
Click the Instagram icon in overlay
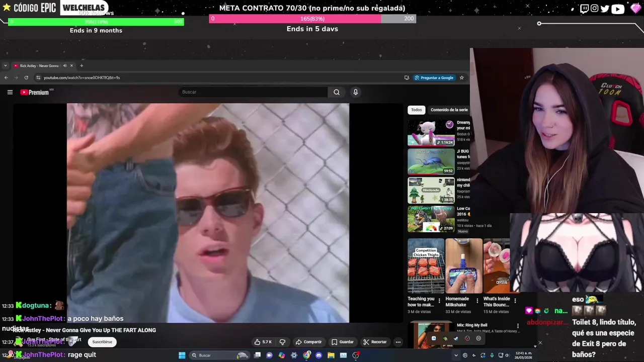(x=595, y=9)
